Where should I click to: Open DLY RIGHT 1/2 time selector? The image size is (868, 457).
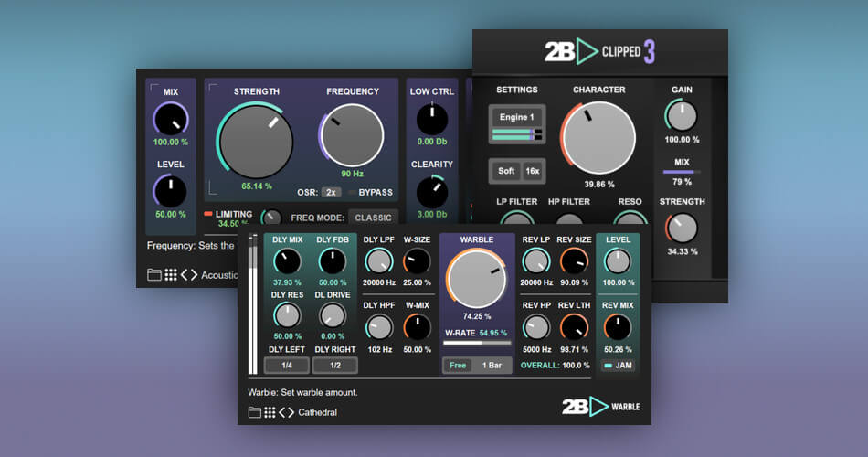click(335, 365)
